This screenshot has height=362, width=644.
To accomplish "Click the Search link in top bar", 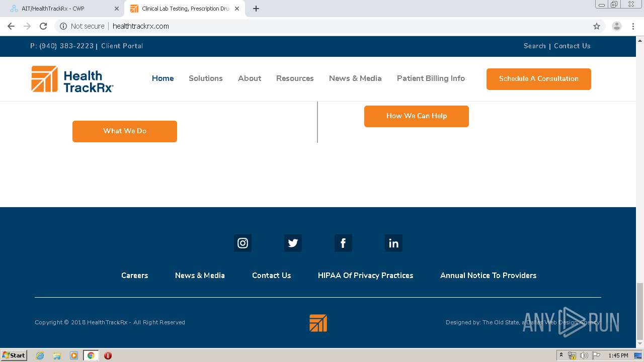I will coord(535,46).
